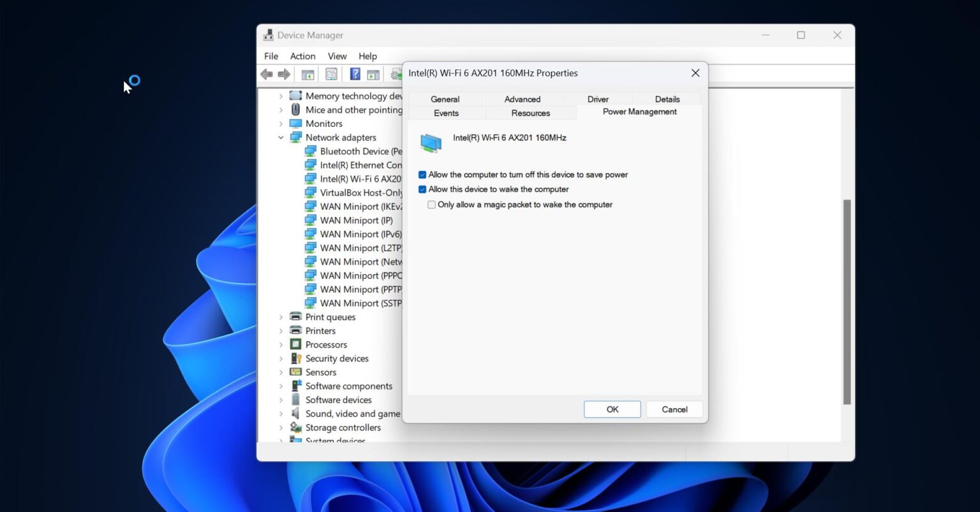Uncheck 'Allow the computer to turn off this device'
The height and width of the screenshot is (512, 980).
pos(422,174)
